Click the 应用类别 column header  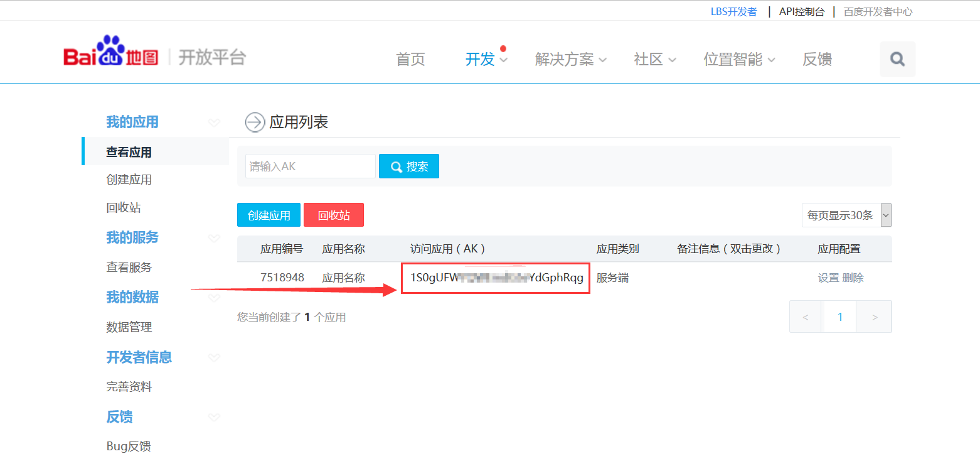pyautogui.click(x=617, y=249)
